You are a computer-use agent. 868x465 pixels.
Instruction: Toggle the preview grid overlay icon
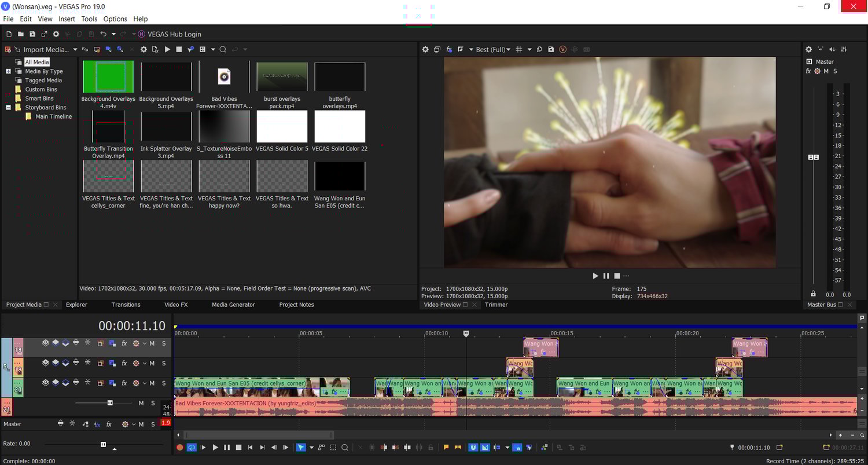click(x=519, y=50)
